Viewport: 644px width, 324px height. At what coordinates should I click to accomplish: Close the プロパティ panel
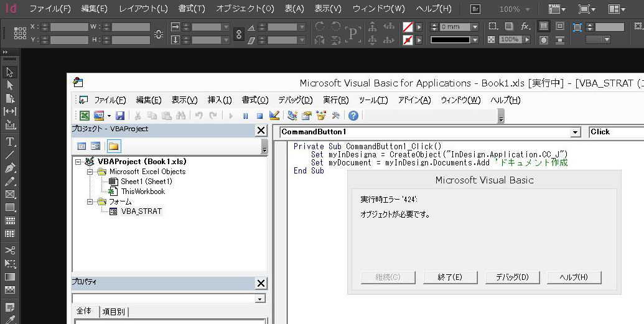point(261,283)
